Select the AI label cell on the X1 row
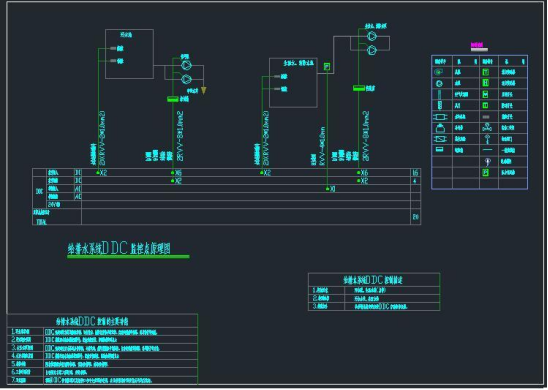 click(x=78, y=189)
